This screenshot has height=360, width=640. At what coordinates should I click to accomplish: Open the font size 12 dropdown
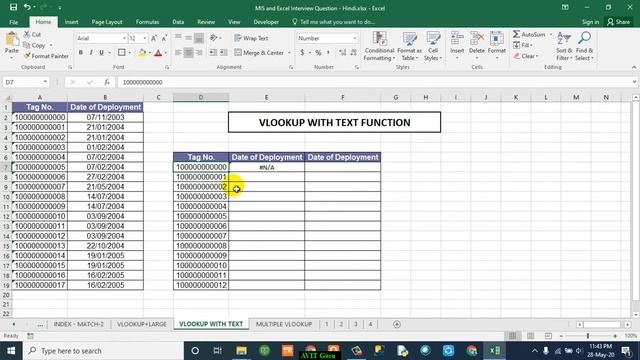[144, 38]
